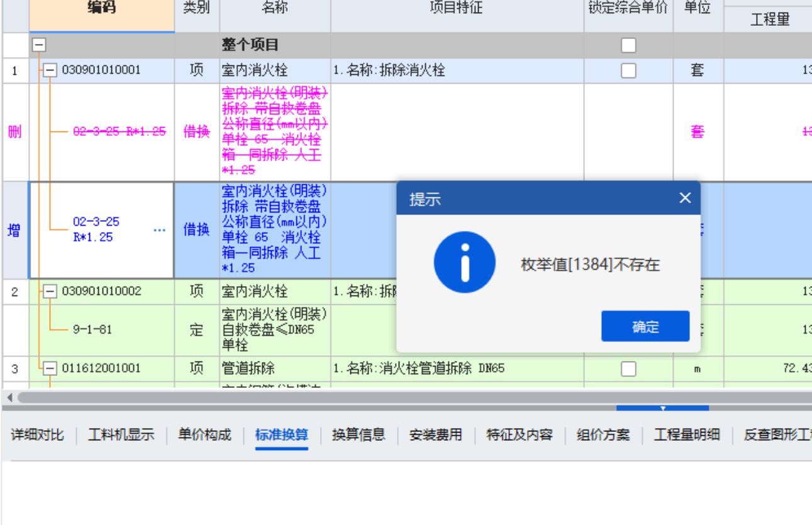Collapse row 030901010001 using its minus box
Image resolution: width=812 pixels, height=525 pixels.
[x=51, y=70]
